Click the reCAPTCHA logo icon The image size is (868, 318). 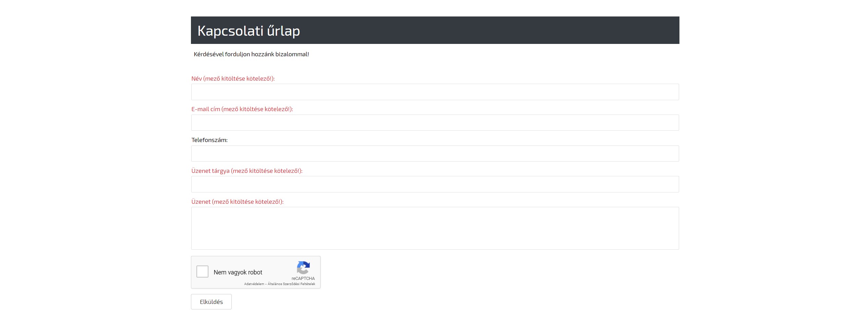(303, 268)
